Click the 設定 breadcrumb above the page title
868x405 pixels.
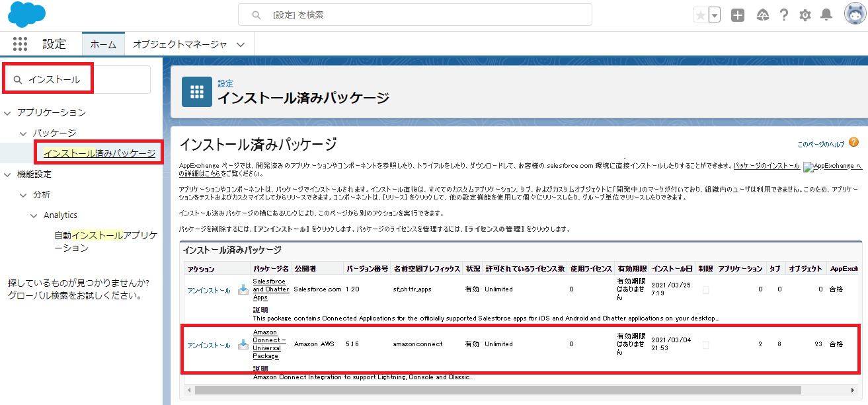point(225,83)
